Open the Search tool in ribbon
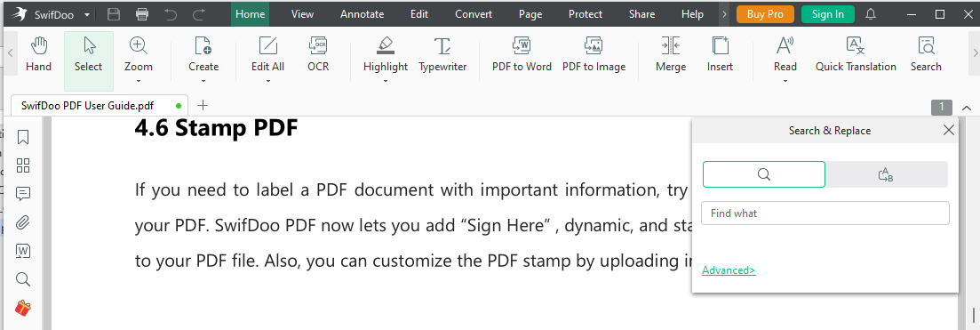Viewport: 980px width, 330px height. click(926, 54)
